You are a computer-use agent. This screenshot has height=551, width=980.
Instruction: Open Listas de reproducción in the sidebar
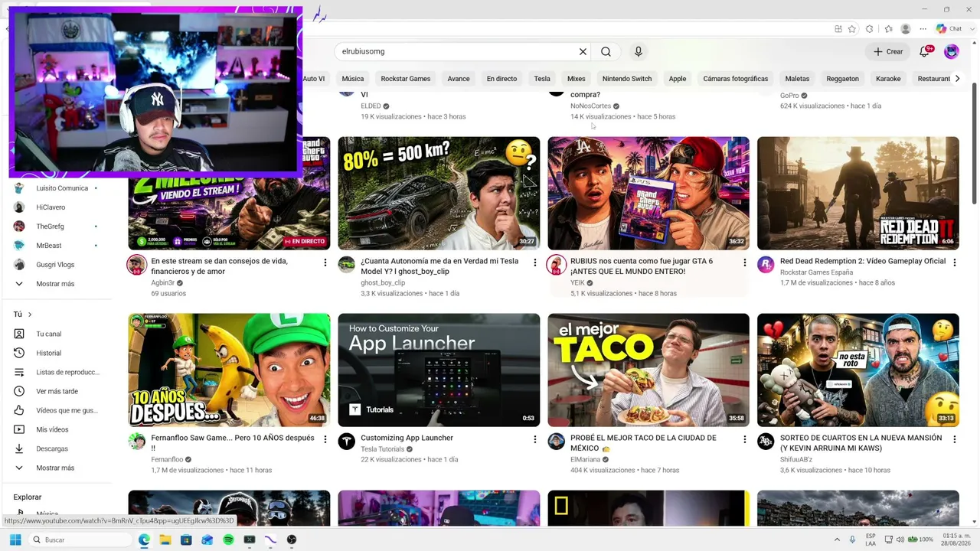point(57,372)
